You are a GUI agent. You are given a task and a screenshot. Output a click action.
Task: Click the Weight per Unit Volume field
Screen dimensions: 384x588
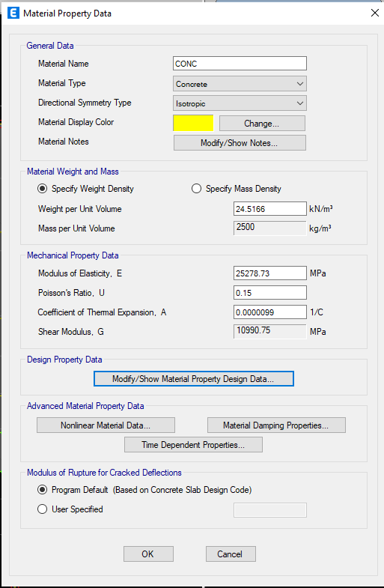(x=270, y=209)
